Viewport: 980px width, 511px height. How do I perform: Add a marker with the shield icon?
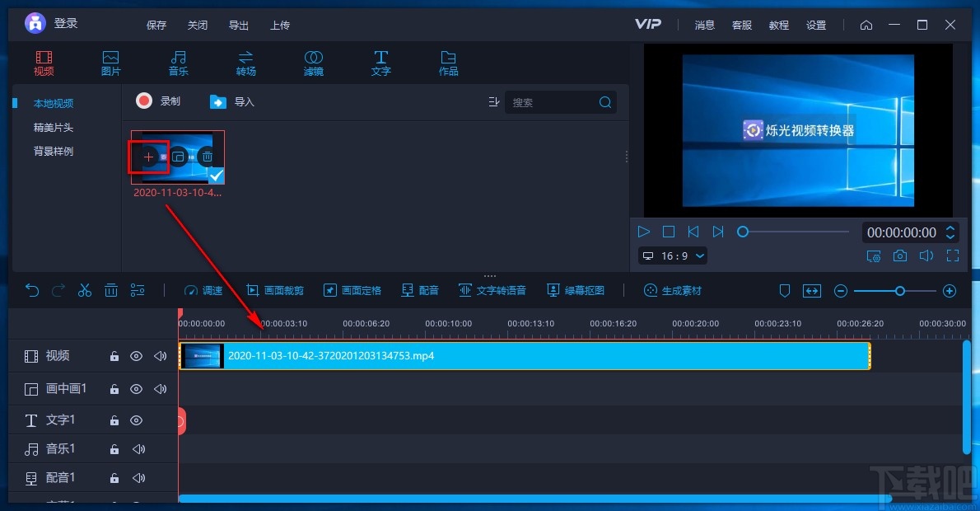point(784,291)
